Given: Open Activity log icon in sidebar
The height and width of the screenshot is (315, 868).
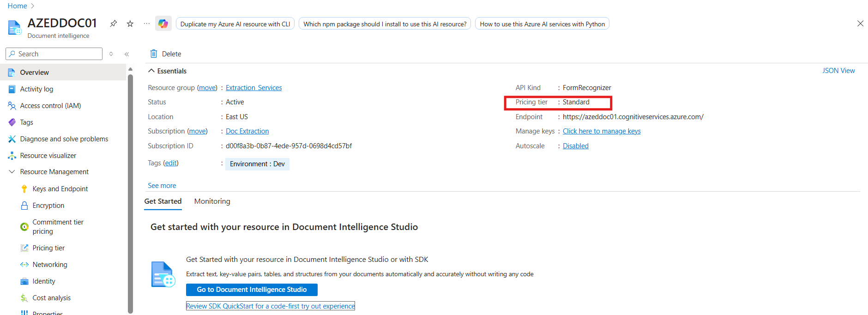Looking at the screenshot, I should (x=12, y=89).
